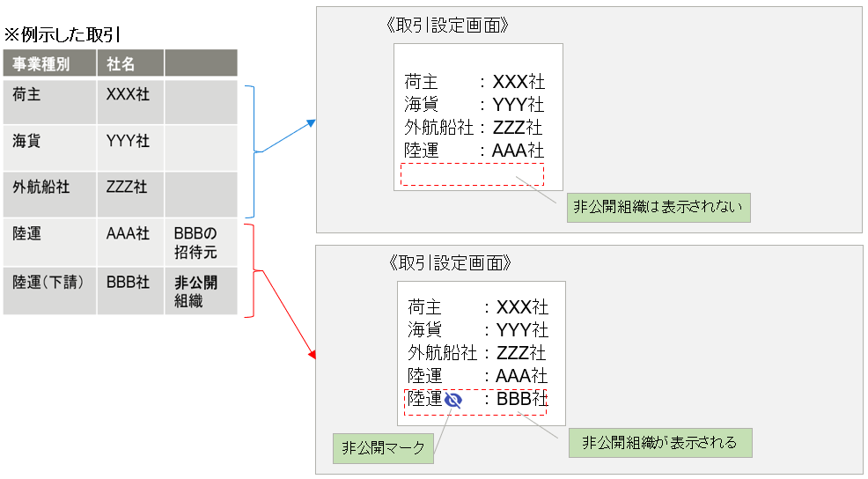Image resolution: width=868 pixels, height=479 pixels.
Task: Click the blue arrowhead pointing at settings panel
Action: point(309,123)
